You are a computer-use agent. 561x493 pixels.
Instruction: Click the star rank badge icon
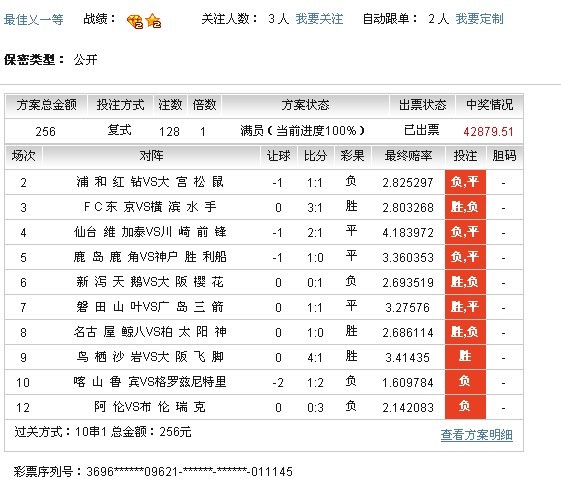153,21
